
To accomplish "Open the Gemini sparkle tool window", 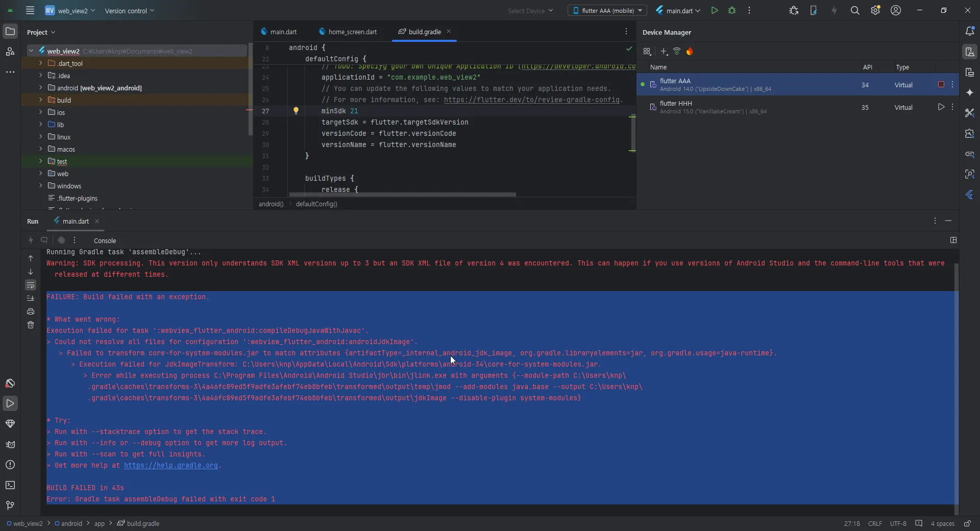I will point(970,92).
